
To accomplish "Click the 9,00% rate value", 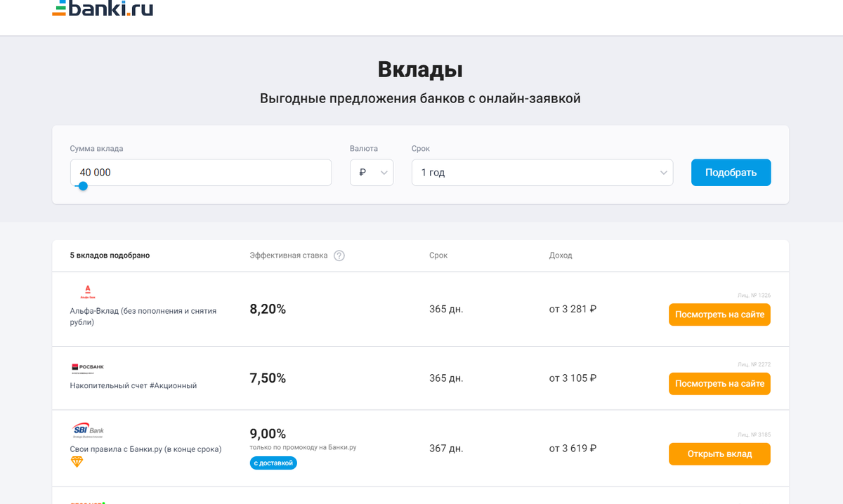I will click(x=268, y=434).
